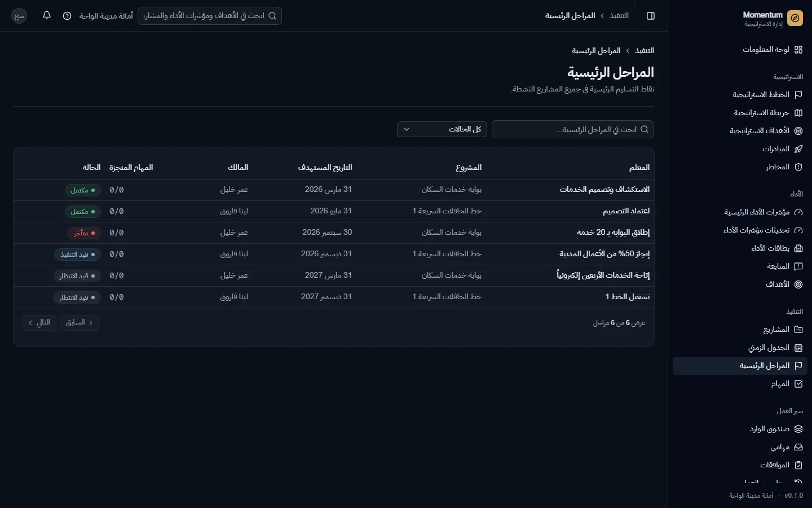
Task: Toggle the sidebar panel icon
Action: pyautogui.click(x=651, y=16)
